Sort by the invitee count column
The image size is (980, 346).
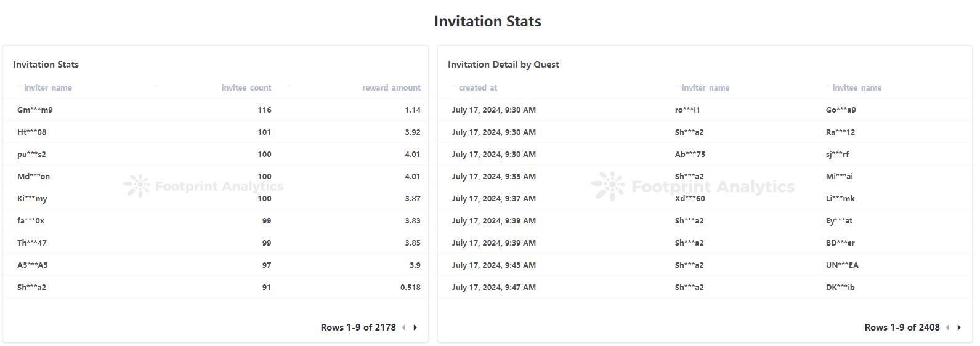[246, 88]
